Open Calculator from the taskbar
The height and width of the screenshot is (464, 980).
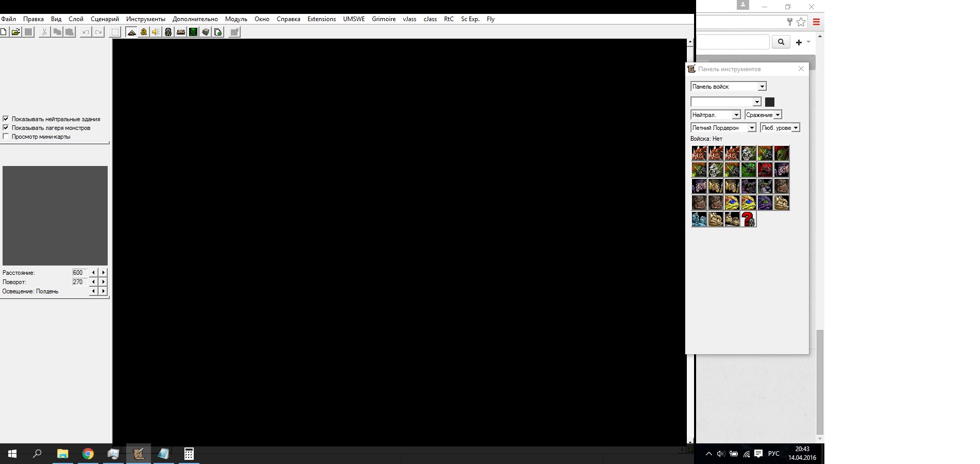[189, 454]
